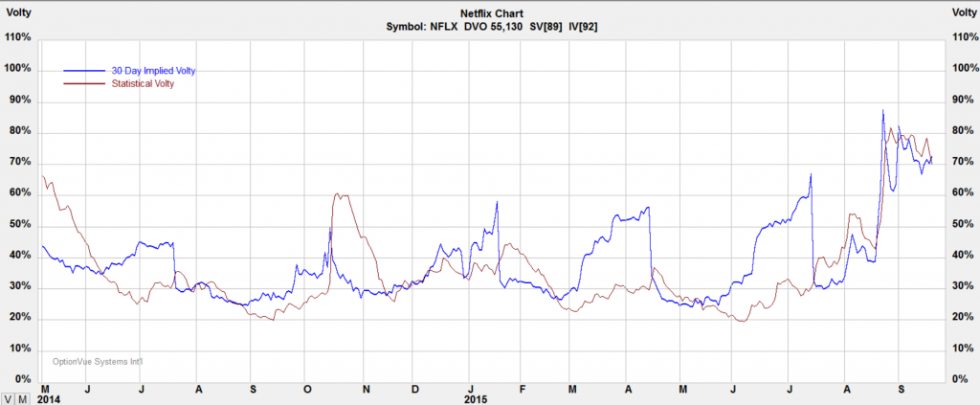Click the 40% label on right axis
Image resolution: width=980 pixels, height=405 pixels.
[961, 256]
